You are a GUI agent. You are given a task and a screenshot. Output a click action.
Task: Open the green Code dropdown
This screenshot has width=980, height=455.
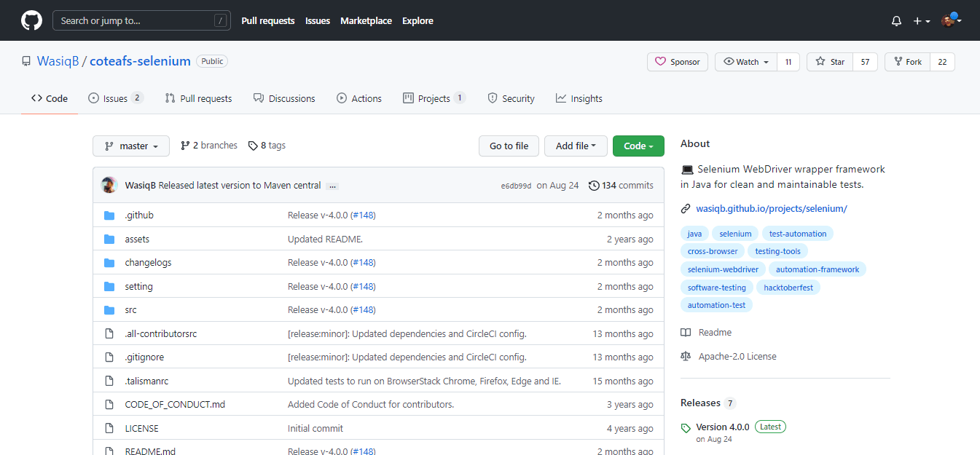click(638, 146)
